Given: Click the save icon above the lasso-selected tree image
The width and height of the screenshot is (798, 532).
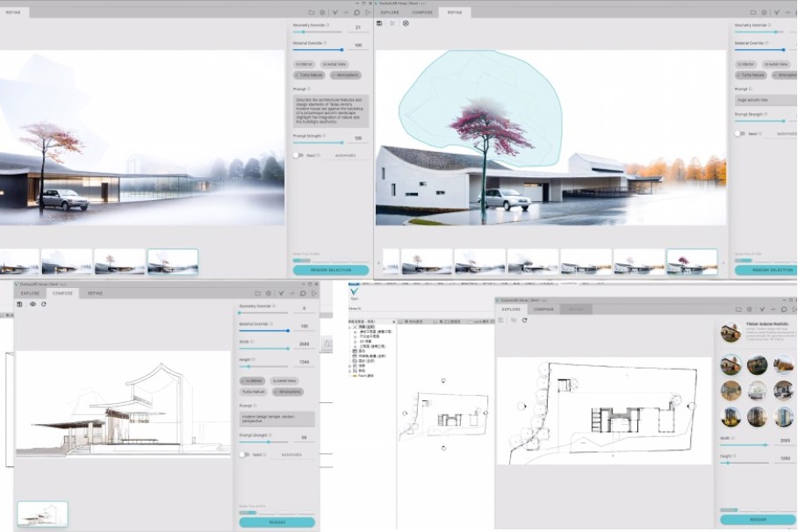Looking at the screenshot, I should pyautogui.click(x=379, y=24).
